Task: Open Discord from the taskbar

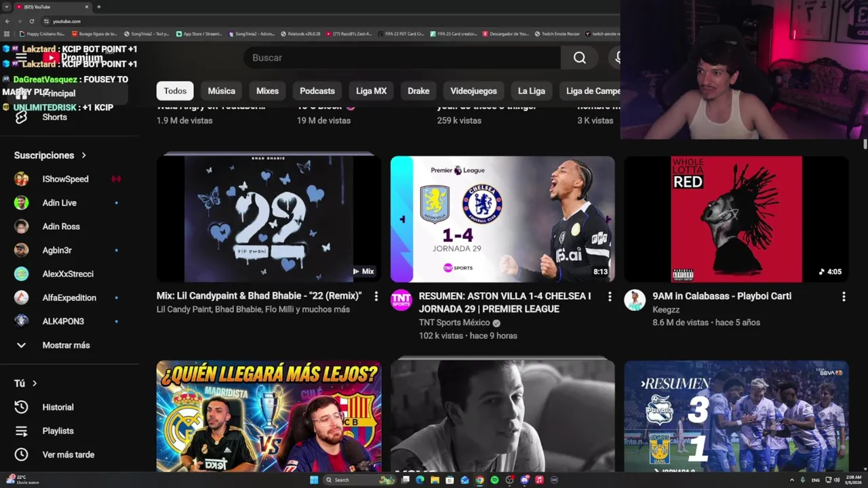Action: [524, 480]
